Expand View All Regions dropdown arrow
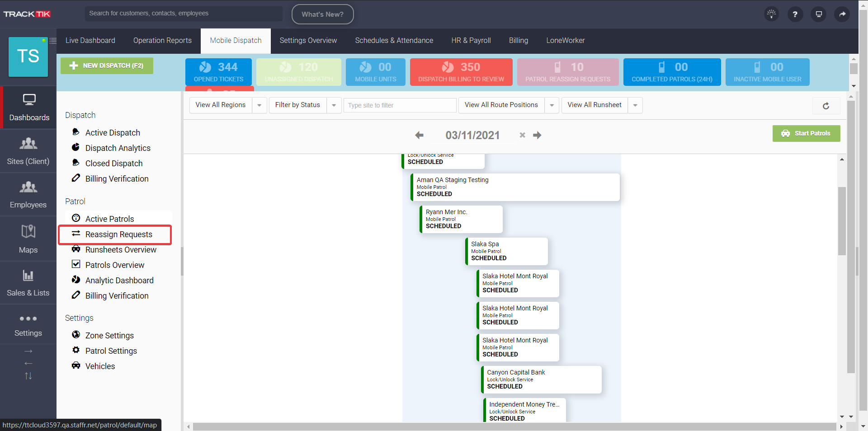Screen dimensions: 868x431 pyautogui.click(x=259, y=105)
